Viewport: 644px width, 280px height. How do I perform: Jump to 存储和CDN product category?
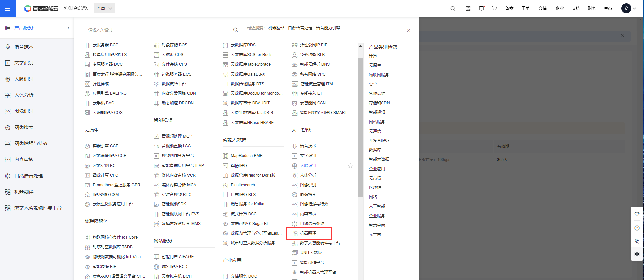[x=379, y=103]
